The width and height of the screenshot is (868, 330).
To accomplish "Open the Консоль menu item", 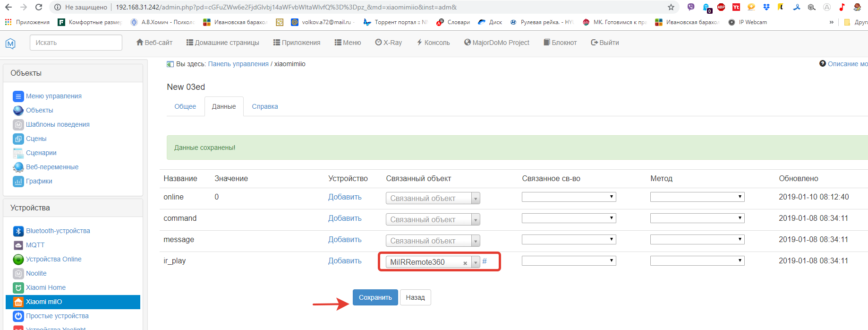I will 433,43.
